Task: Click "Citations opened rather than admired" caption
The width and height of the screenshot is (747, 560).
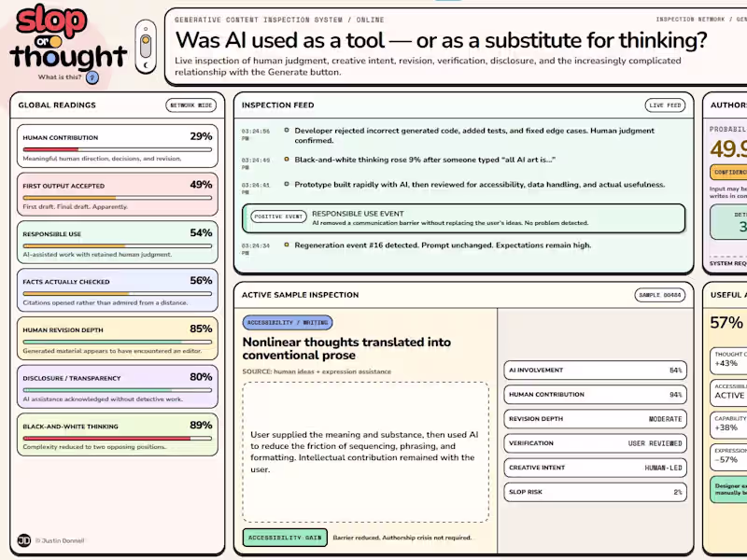Action: 106,302
